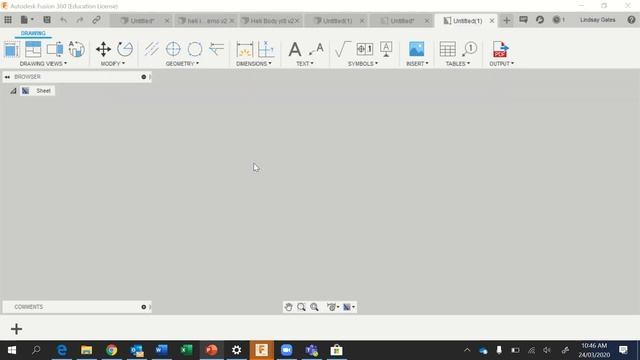Select the Surface Texture symbol tool

tap(342, 49)
